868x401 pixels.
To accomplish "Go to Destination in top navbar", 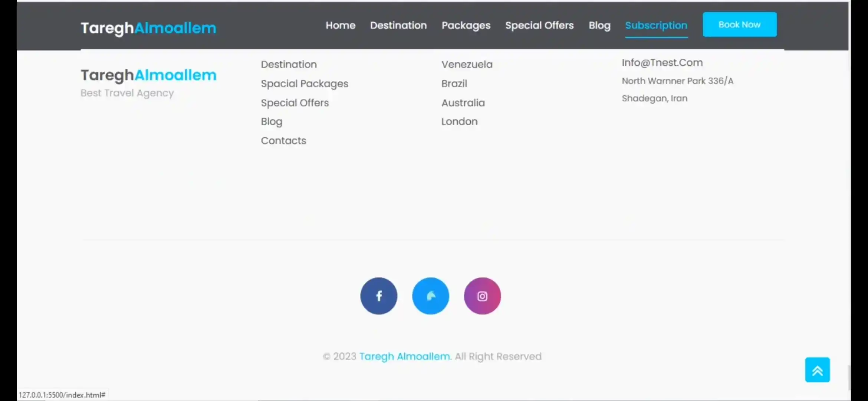I will (x=398, y=25).
